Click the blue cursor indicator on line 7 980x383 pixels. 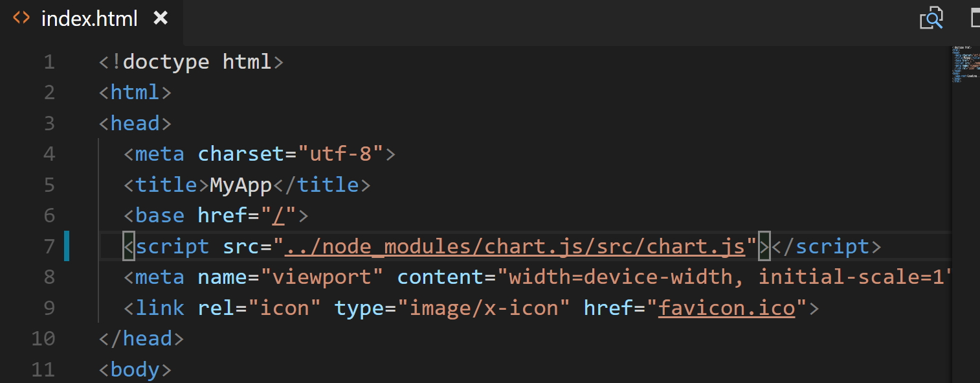click(x=67, y=246)
